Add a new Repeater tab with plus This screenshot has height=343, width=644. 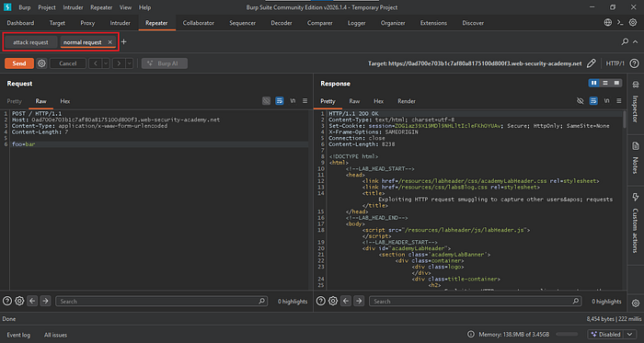tap(123, 42)
